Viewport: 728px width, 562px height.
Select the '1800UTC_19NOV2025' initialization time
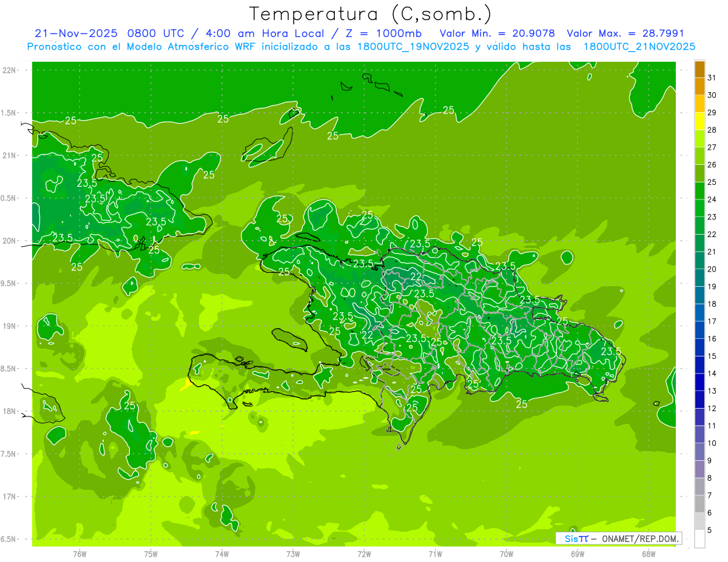(414, 47)
